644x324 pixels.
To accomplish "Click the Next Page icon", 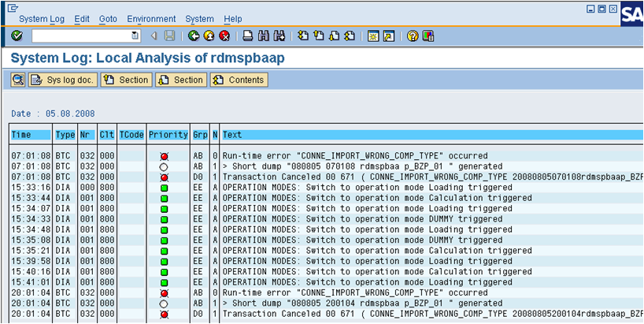I will 335,36.
